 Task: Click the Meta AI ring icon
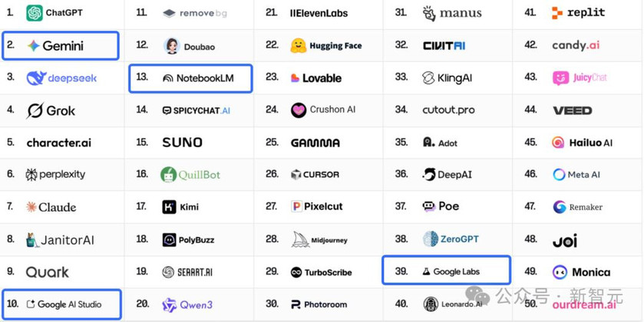559,175
